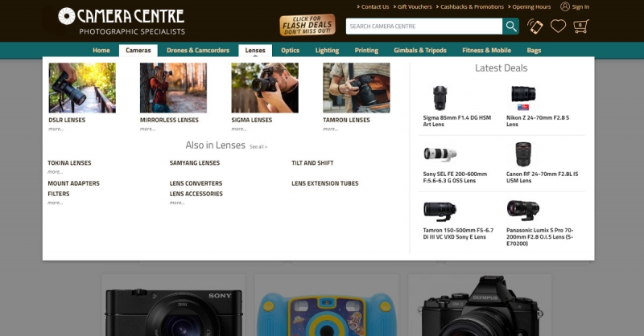Click the Sony 200-600mm lens image
The width and height of the screenshot is (644, 336).
coord(440,154)
